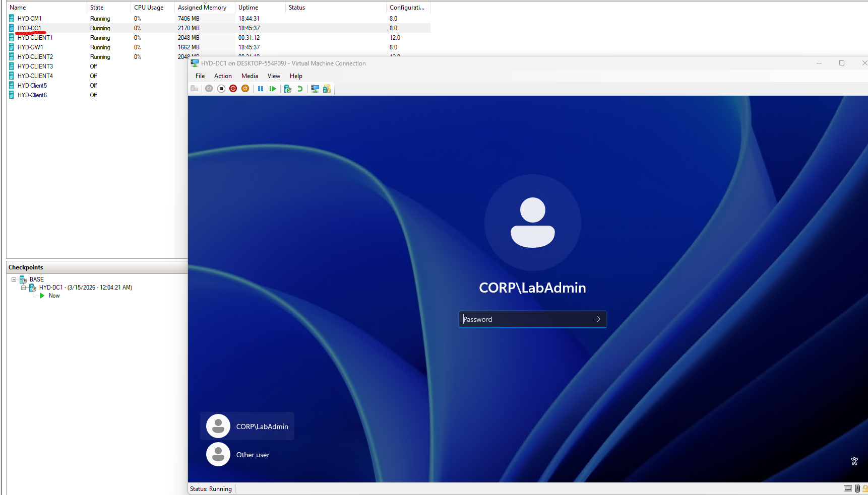Viewport: 868px width, 495px height.
Task: Open the View menu
Action: tap(274, 76)
